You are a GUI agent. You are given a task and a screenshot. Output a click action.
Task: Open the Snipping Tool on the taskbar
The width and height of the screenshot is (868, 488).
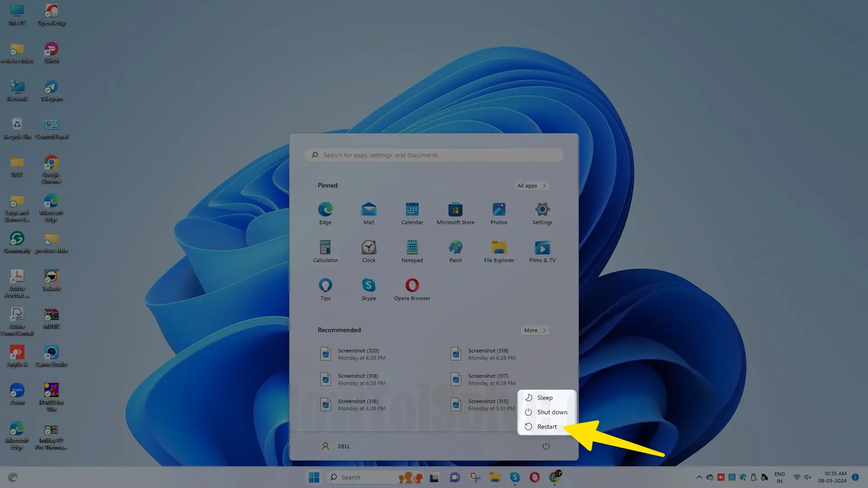coord(475,478)
